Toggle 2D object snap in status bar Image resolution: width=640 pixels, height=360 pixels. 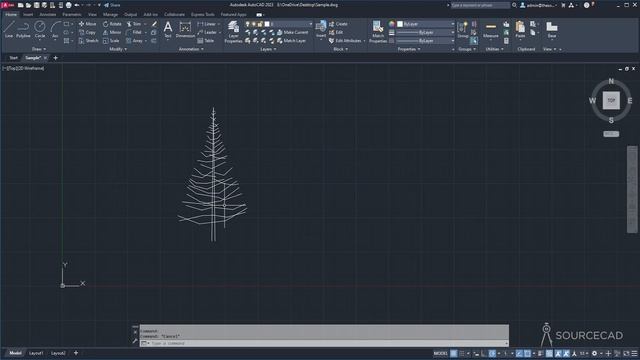(x=527, y=353)
